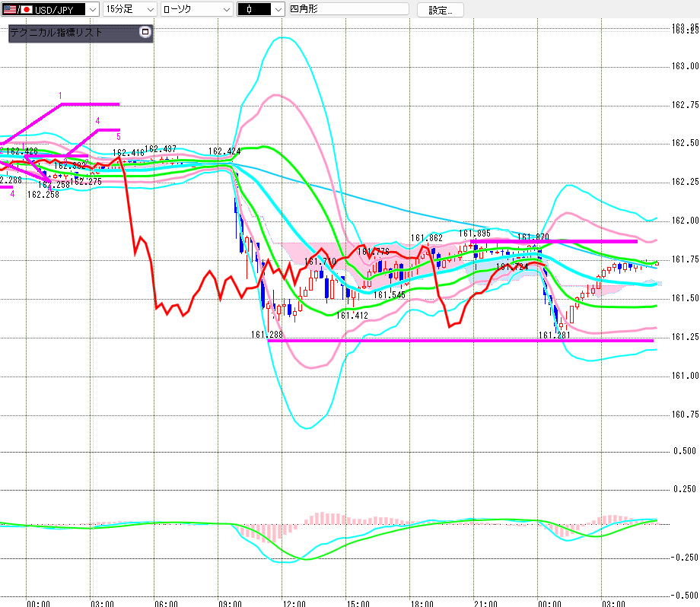This screenshot has height=607, width=700.
Task: Click the 161.895 high price label
Action: click(475, 234)
